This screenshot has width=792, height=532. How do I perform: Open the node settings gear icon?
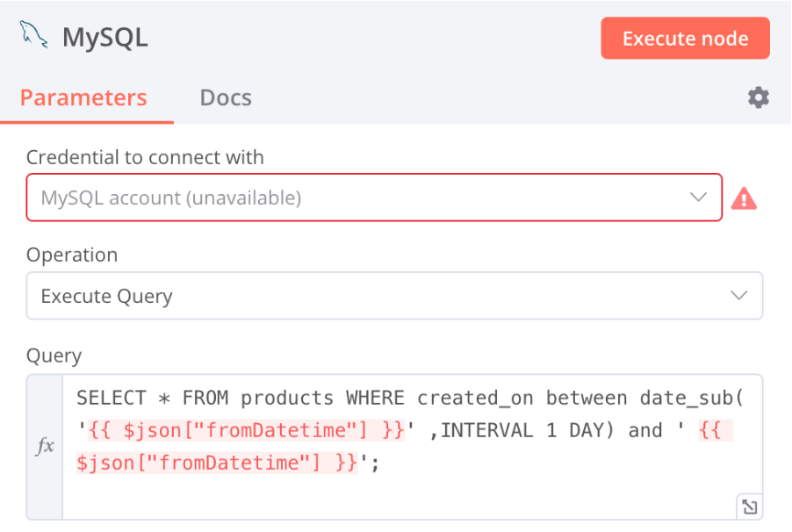757,97
